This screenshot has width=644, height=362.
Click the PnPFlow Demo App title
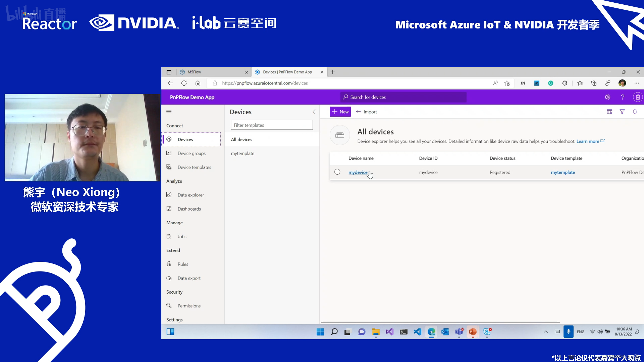(x=192, y=97)
